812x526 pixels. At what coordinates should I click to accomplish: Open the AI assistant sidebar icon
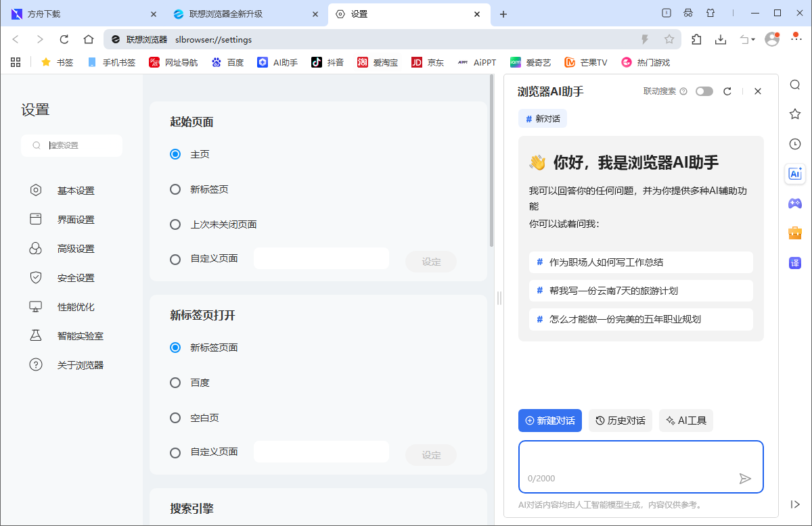794,174
